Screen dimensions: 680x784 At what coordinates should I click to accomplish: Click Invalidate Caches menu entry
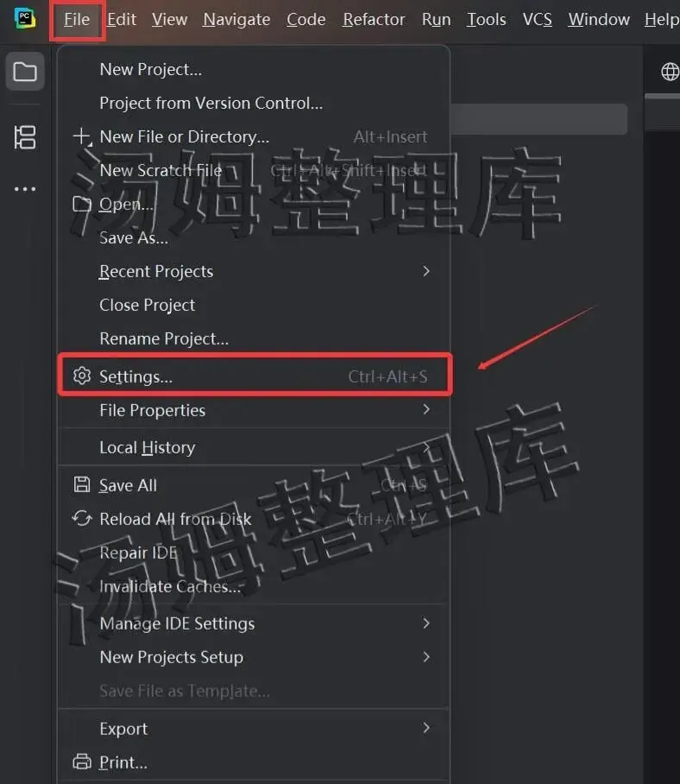[x=170, y=586]
